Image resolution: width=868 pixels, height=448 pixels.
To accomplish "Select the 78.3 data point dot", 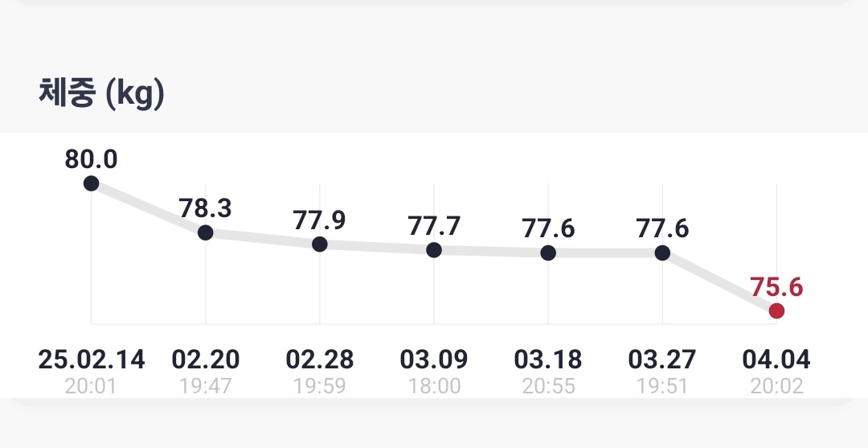I will [x=206, y=232].
